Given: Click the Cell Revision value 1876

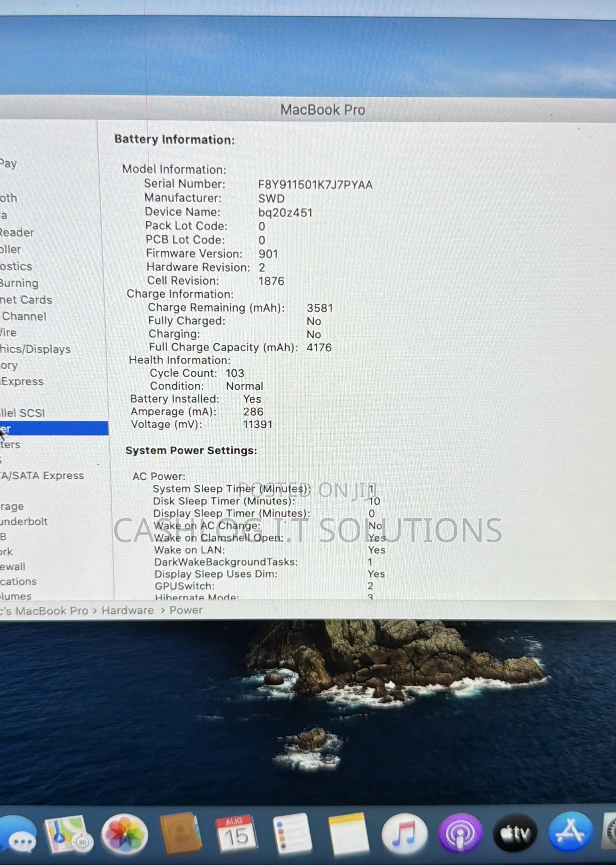Looking at the screenshot, I should tap(271, 281).
